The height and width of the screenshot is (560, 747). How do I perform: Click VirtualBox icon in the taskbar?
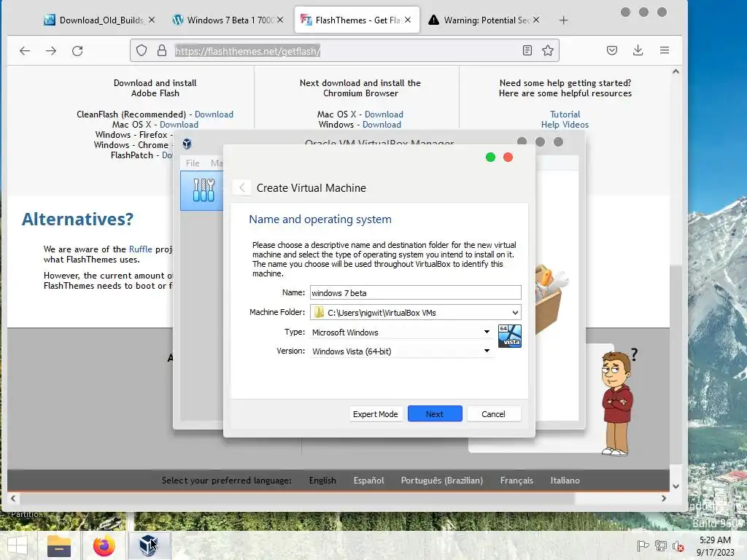(x=149, y=545)
